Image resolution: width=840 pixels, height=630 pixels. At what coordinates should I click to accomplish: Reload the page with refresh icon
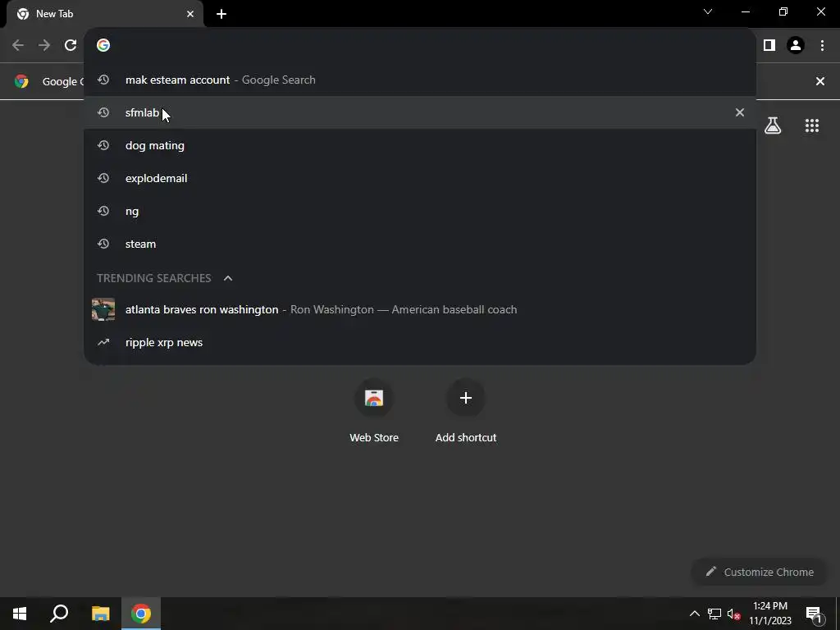71,46
